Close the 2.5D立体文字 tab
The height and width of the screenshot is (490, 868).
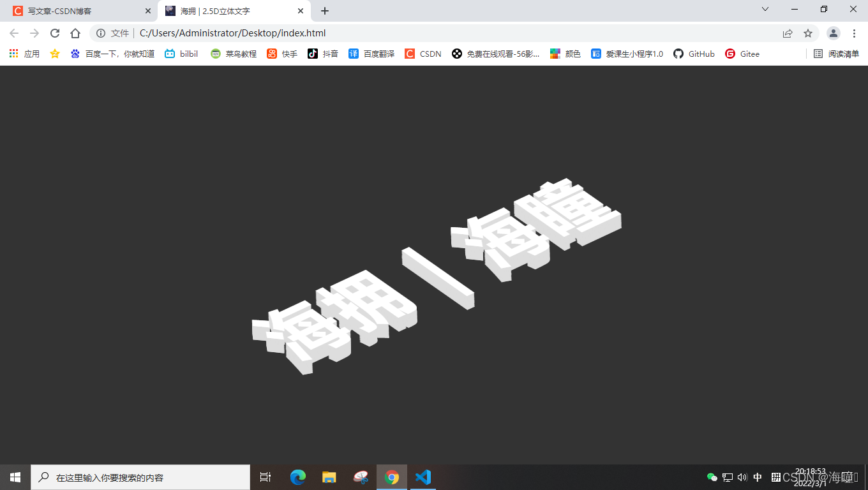(x=301, y=11)
